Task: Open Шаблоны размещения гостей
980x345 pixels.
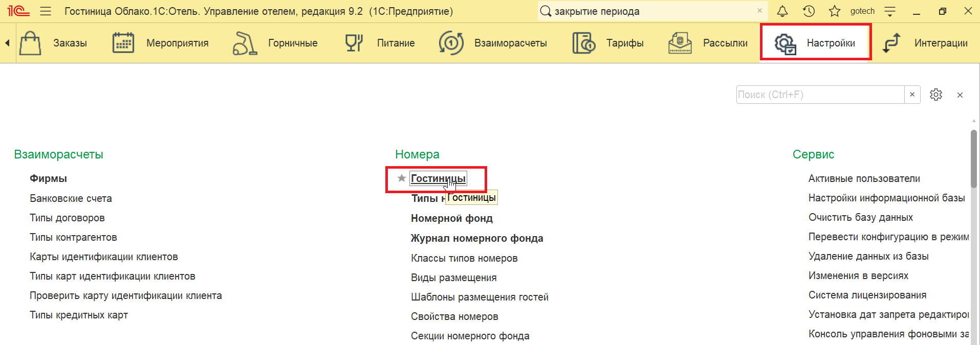Action: pyautogui.click(x=480, y=297)
